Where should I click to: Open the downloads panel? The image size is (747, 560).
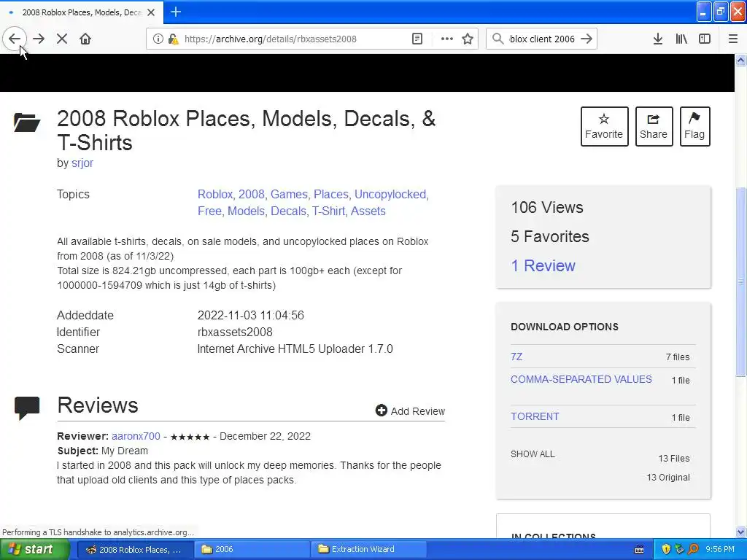(x=658, y=39)
